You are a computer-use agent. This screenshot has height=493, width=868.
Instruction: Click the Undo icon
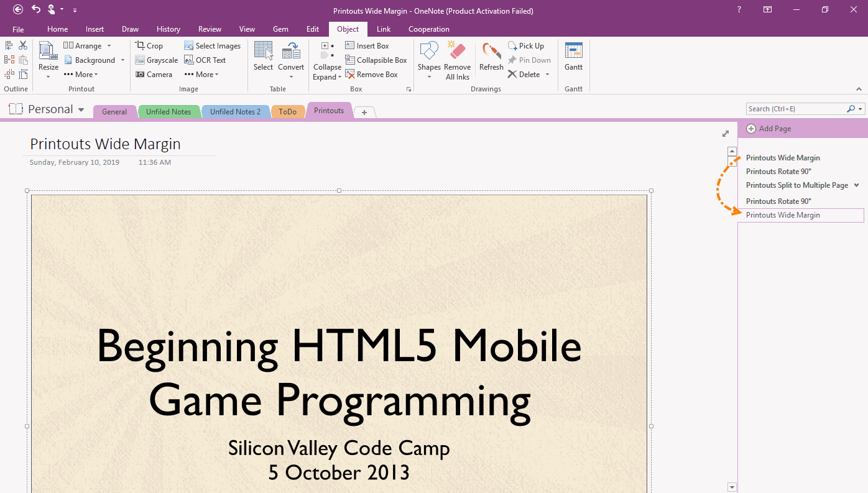click(35, 9)
